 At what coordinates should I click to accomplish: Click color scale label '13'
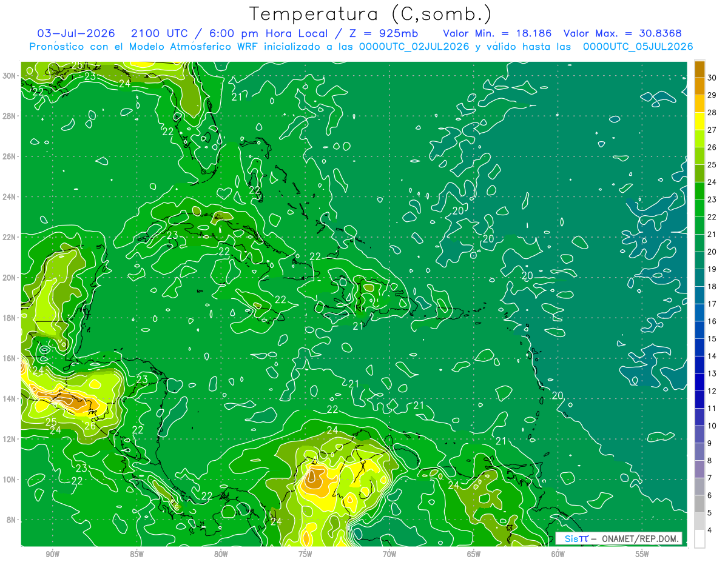pyautogui.click(x=712, y=373)
